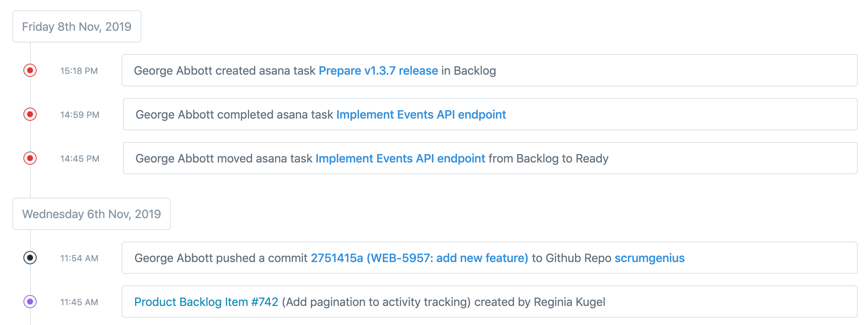
Task: Click the red marker beside 15:18 PM
Action: coord(30,70)
